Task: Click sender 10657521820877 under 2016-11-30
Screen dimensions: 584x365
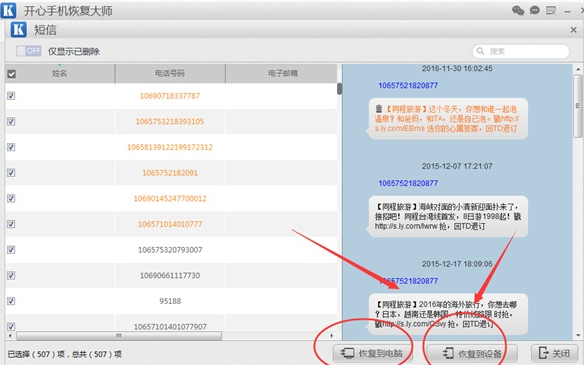Action: click(x=408, y=86)
